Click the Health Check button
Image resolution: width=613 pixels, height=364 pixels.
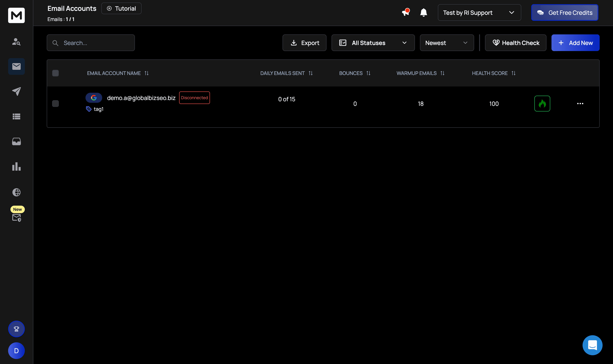(x=515, y=43)
